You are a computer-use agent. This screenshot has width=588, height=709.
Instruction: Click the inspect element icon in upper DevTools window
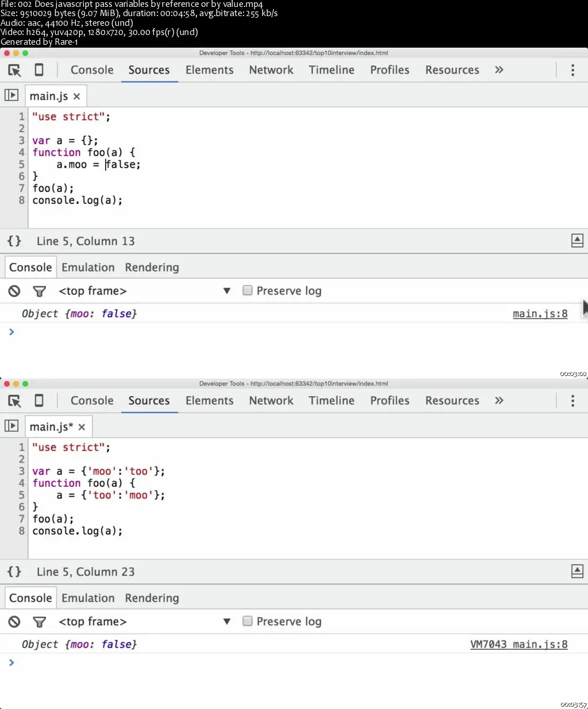[14, 70]
